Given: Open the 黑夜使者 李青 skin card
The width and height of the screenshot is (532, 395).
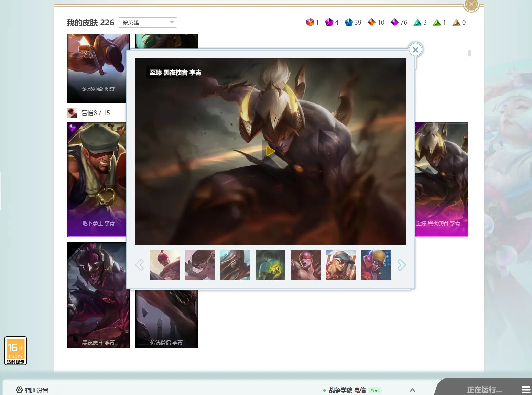Looking at the screenshot, I should [x=98, y=295].
